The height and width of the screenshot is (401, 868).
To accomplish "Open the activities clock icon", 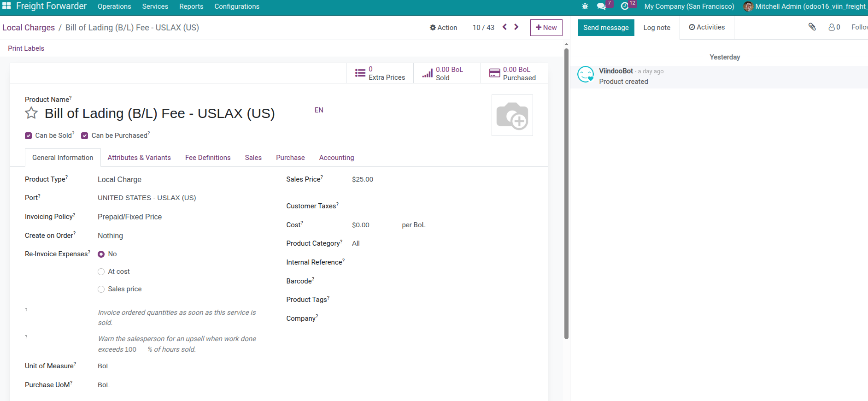I will [625, 6].
